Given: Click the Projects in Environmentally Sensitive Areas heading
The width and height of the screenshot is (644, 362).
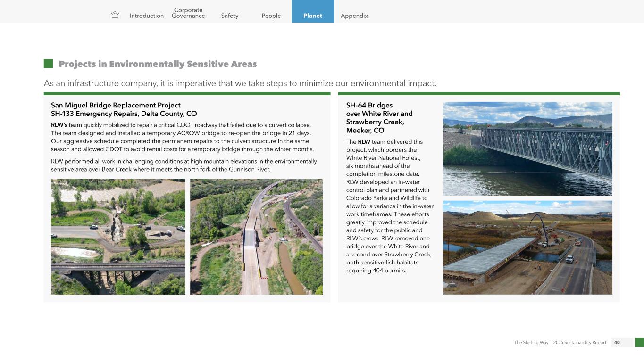Looking at the screenshot, I should pos(158,64).
